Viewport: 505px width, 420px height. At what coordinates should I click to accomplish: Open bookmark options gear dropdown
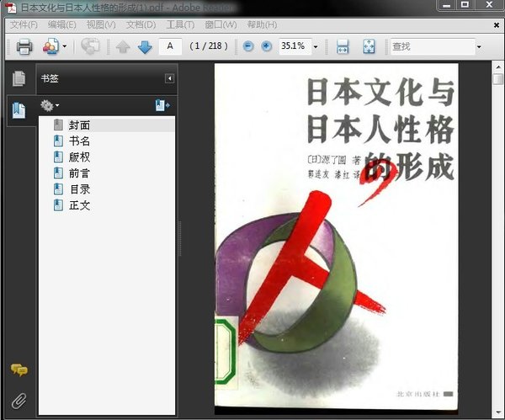[50, 105]
